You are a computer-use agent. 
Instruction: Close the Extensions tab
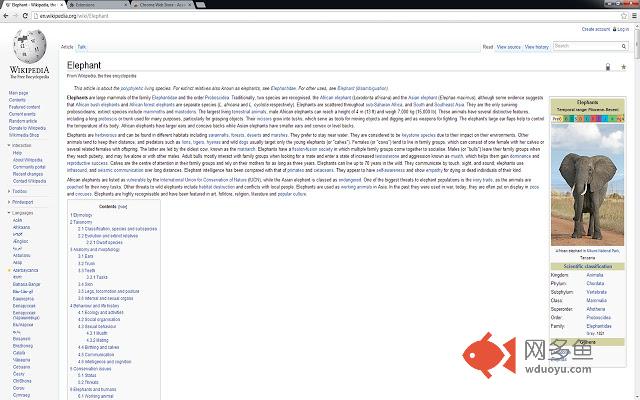[126, 5]
